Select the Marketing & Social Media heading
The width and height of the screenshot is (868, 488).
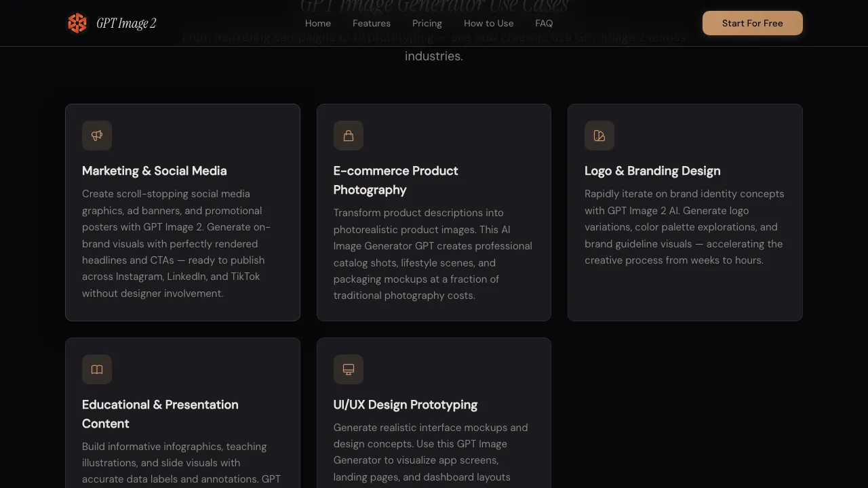pos(154,171)
